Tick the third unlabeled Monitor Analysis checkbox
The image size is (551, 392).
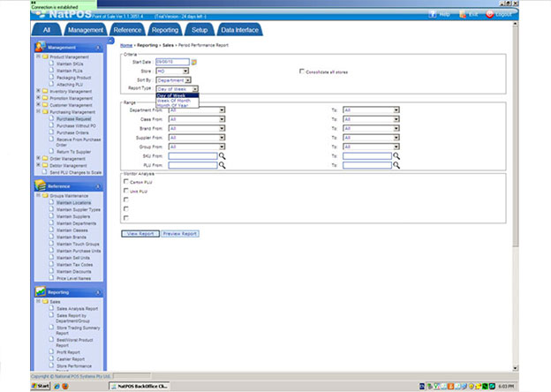[126, 200]
